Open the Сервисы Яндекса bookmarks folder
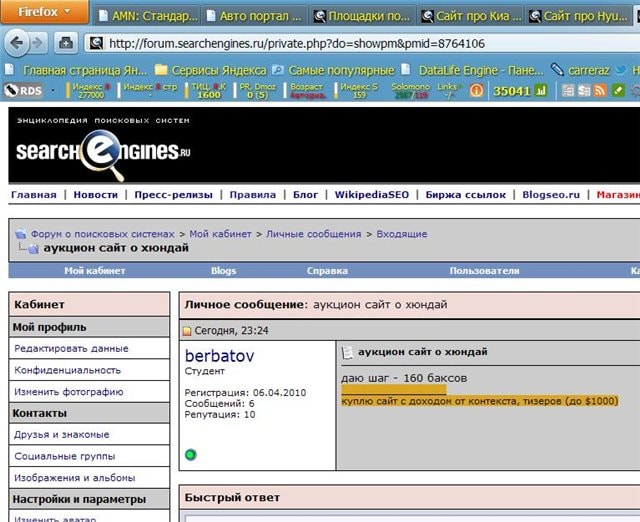The height and width of the screenshot is (522, 640). (x=211, y=70)
